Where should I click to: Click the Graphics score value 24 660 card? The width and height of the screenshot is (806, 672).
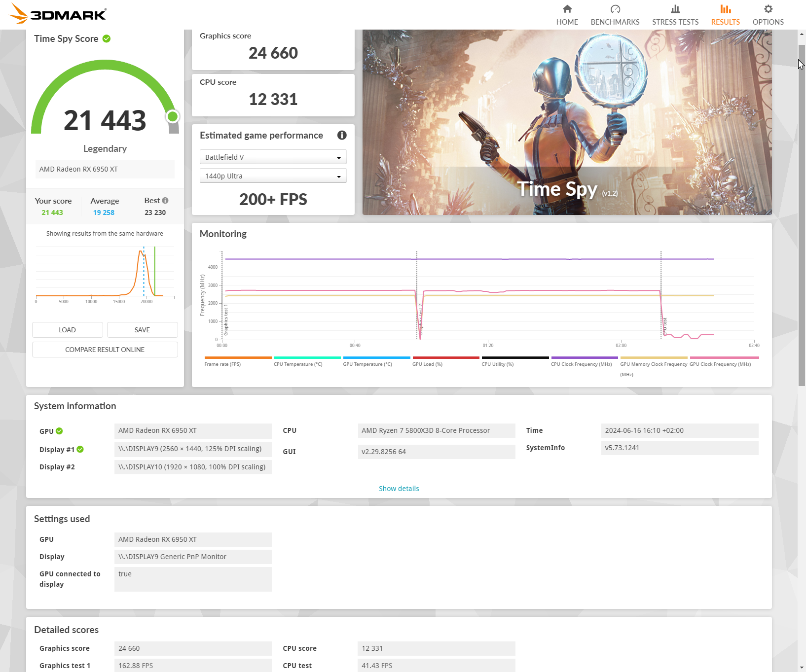(273, 49)
